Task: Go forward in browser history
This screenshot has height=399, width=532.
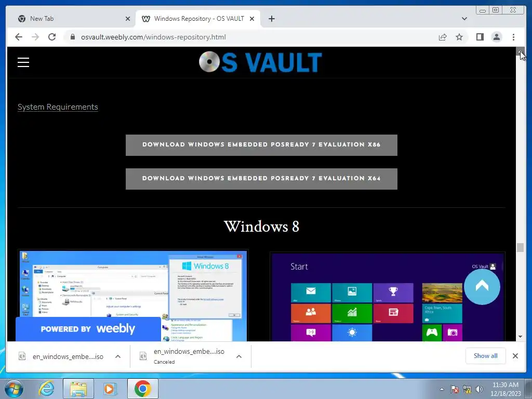Action: pyautogui.click(x=35, y=37)
